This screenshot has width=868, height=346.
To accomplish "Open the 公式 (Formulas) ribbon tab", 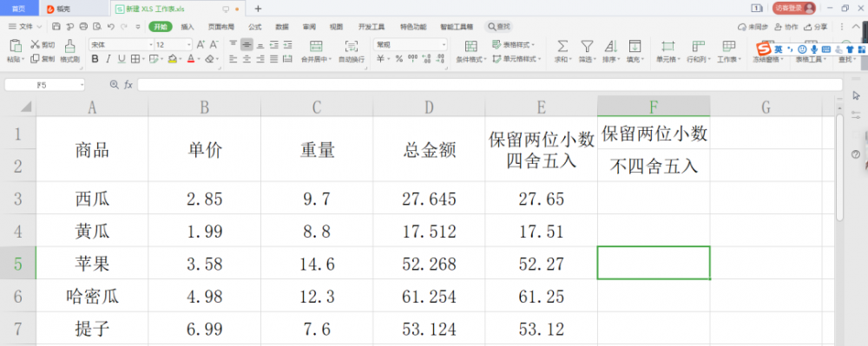I will click(x=254, y=27).
